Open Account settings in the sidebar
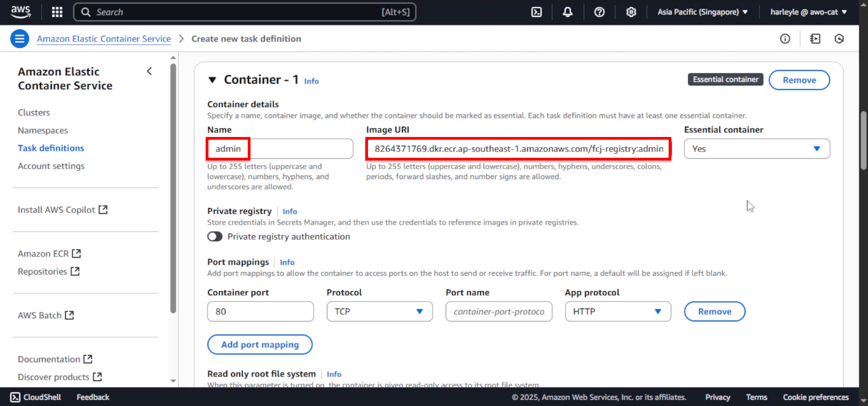The image size is (868, 406). 51,166
